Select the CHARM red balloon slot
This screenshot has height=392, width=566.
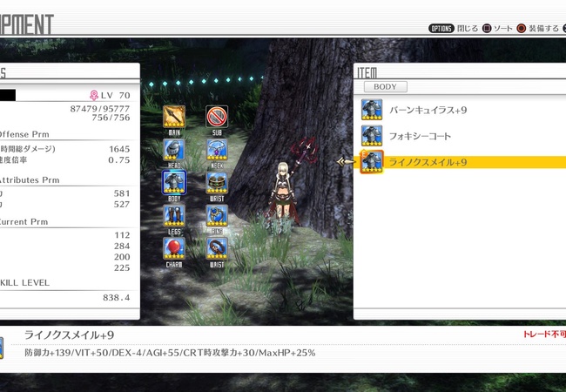tap(174, 248)
